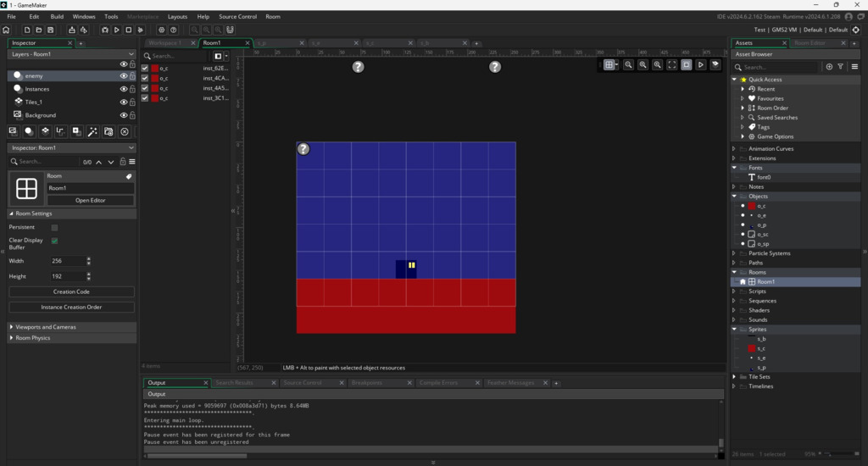The image size is (868, 466).
Task: Save the project using the disk icon
Action: [51, 30]
